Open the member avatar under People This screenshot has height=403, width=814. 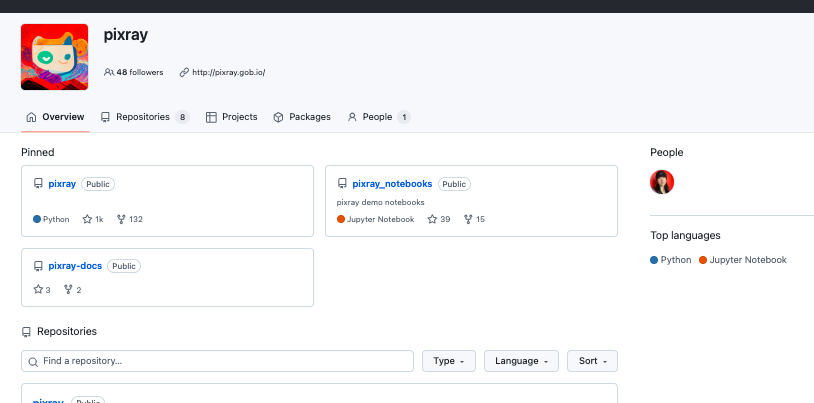point(662,182)
